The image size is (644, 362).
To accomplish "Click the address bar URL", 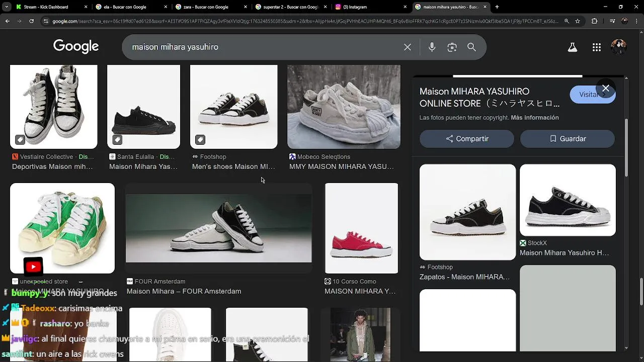I will click(x=305, y=21).
